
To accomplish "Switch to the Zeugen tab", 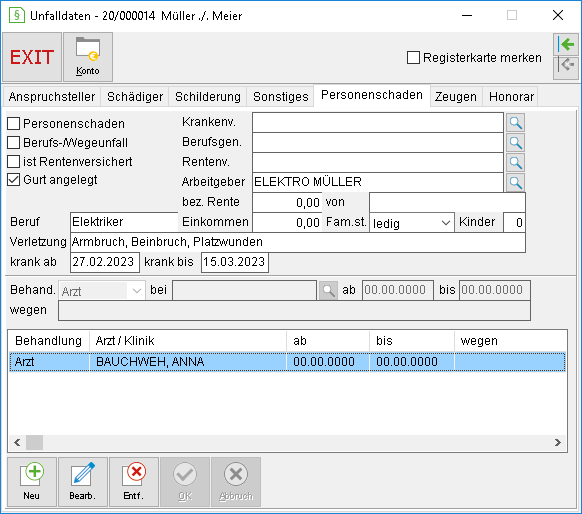I will click(x=456, y=97).
